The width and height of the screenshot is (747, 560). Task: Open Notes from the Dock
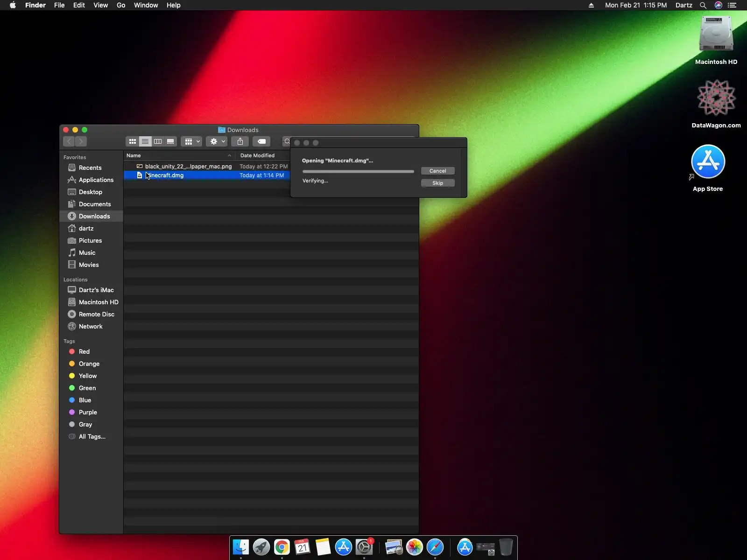coord(323,547)
